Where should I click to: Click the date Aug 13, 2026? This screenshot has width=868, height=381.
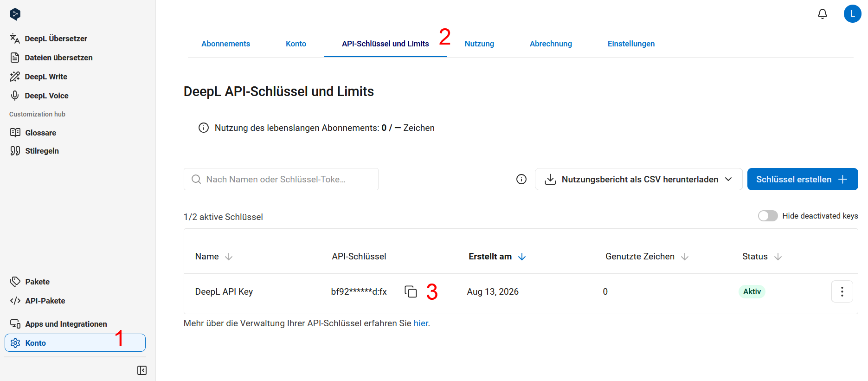493,291
